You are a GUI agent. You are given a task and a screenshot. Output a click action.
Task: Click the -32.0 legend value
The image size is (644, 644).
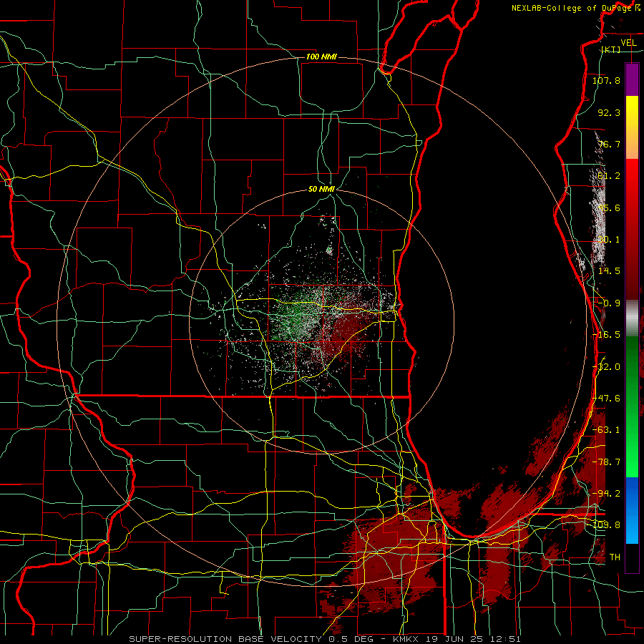pos(606,367)
